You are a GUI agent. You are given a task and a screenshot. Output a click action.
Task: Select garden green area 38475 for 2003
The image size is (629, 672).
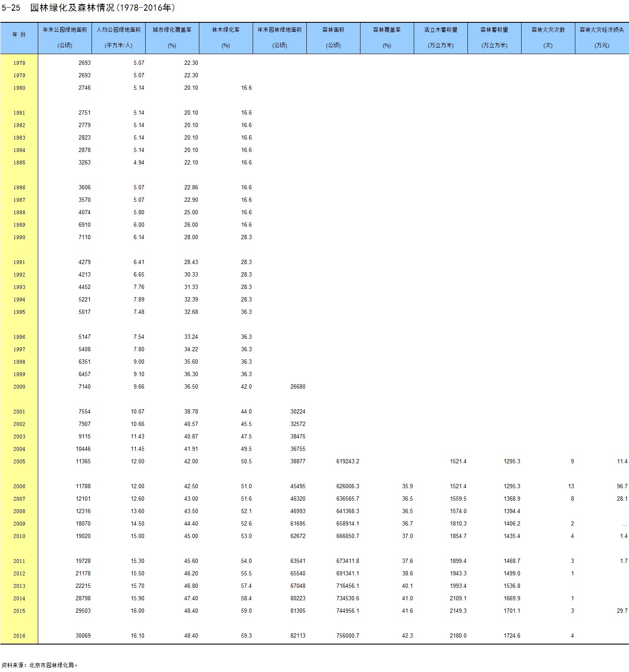pyautogui.click(x=298, y=436)
